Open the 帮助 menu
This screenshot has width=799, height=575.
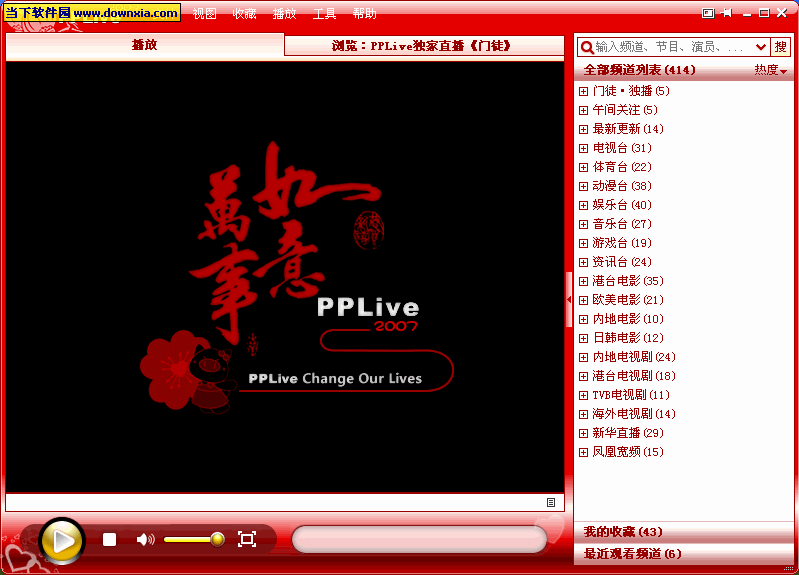click(364, 14)
